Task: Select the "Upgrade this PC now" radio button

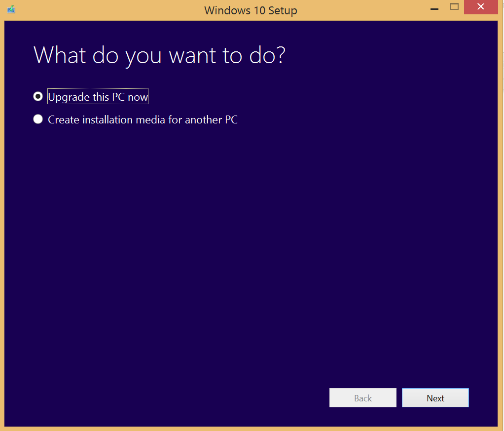Action: click(38, 97)
